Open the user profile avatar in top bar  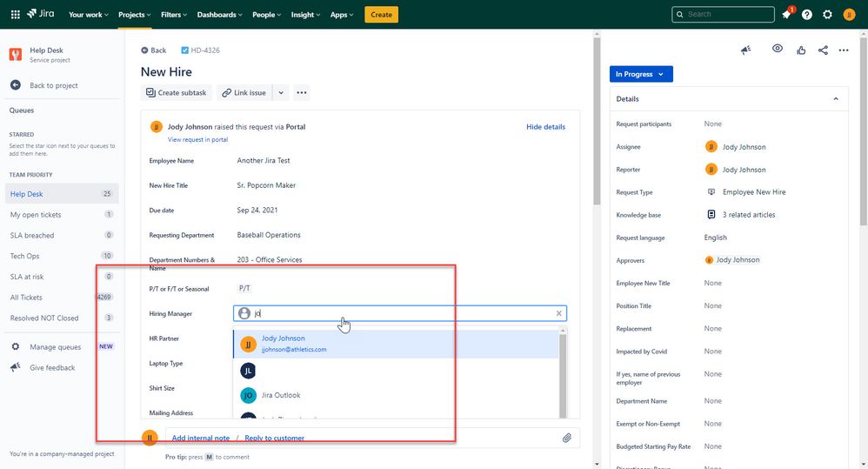pyautogui.click(x=849, y=15)
